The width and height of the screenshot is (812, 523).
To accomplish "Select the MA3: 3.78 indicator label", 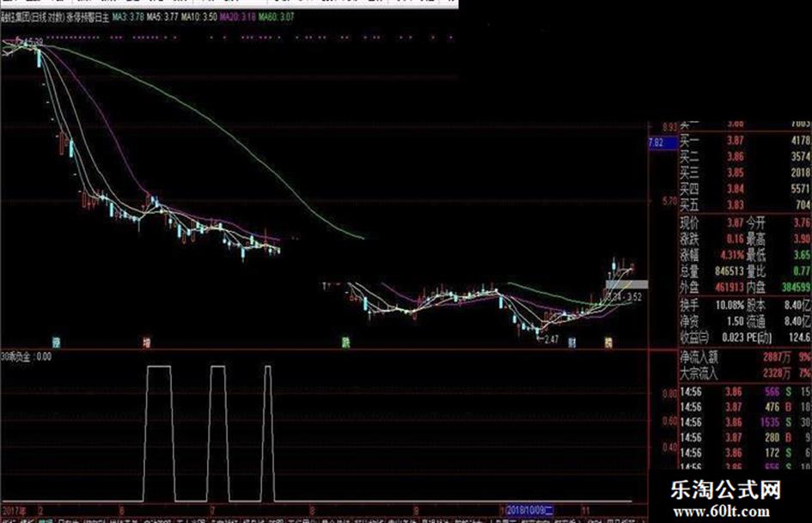I will (x=128, y=17).
